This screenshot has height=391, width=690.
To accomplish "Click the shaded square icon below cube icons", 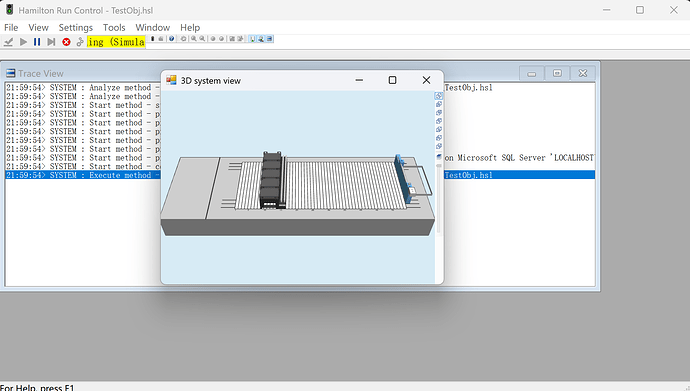I will click(x=439, y=157).
